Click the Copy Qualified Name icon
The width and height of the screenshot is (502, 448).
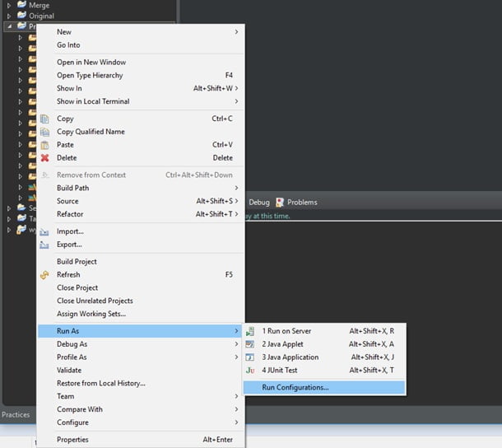click(44, 132)
